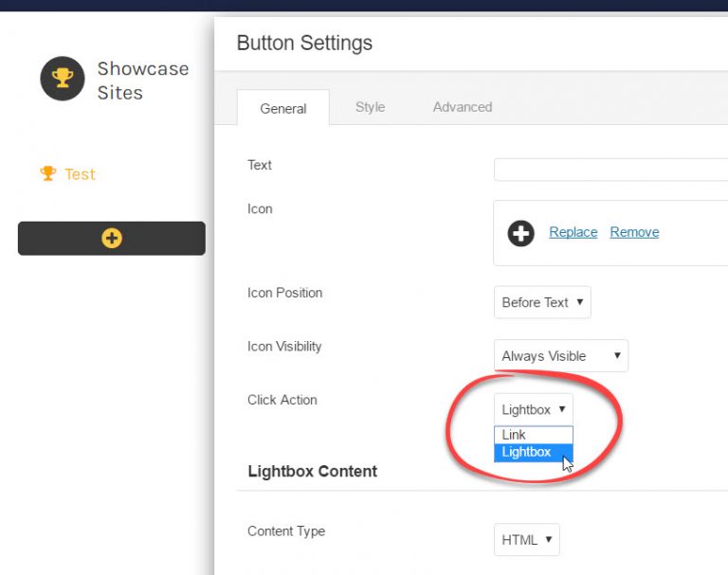This screenshot has width=728, height=575.
Task: Click the yellow plus icon on the dark button
Action: [112, 239]
